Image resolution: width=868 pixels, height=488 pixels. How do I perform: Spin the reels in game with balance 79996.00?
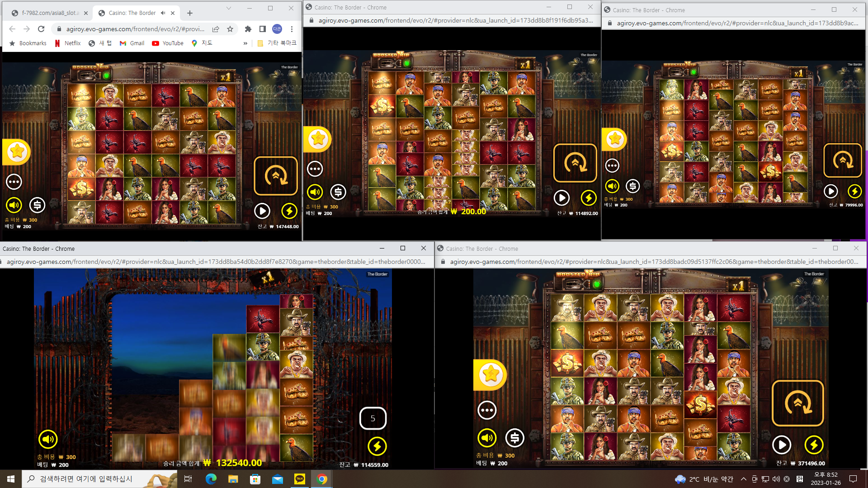click(x=843, y=160)
